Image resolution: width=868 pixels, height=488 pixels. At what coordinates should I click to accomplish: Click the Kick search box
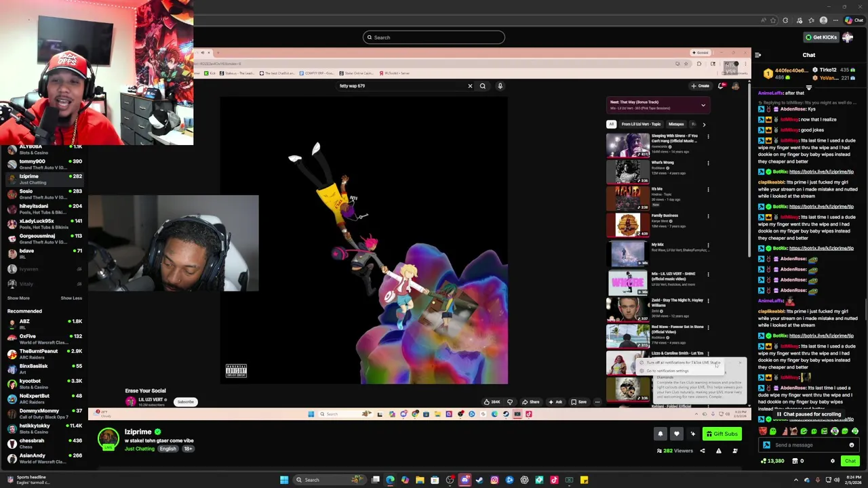pos(434,37)
